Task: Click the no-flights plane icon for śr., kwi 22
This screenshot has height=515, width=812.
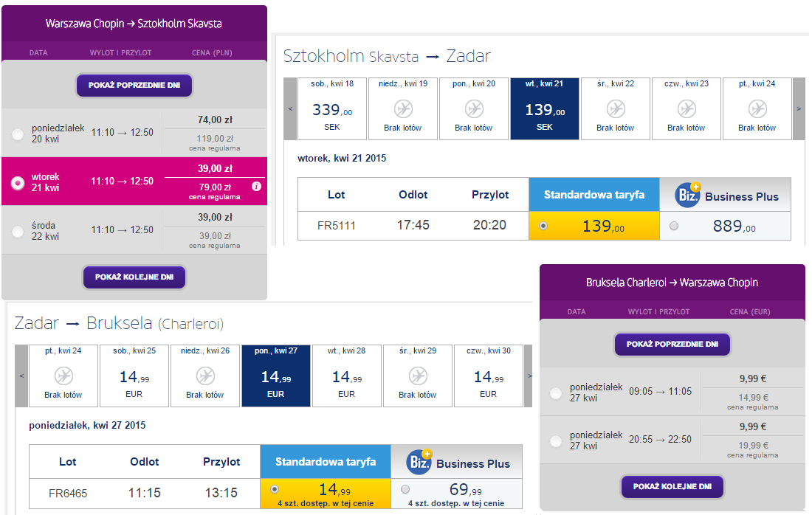Action: coord(616,109)
